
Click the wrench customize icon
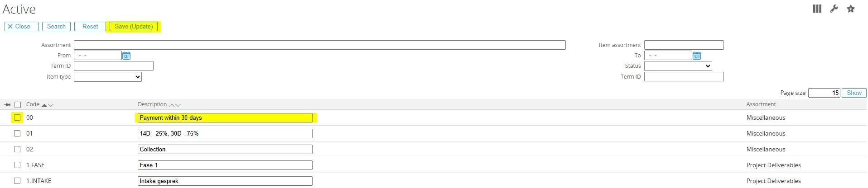pos(834,9)
